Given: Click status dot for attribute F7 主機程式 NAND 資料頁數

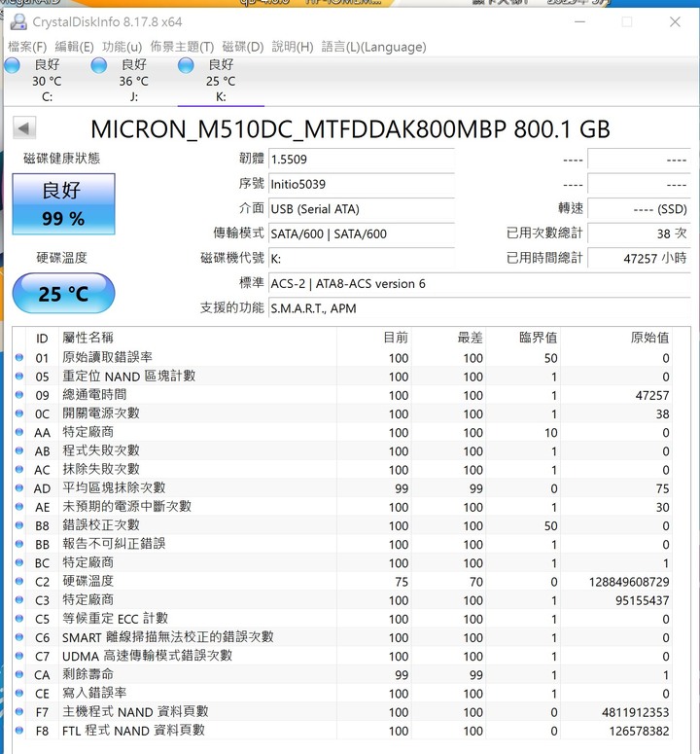Looking at the screenshot, I should (19, 711).
